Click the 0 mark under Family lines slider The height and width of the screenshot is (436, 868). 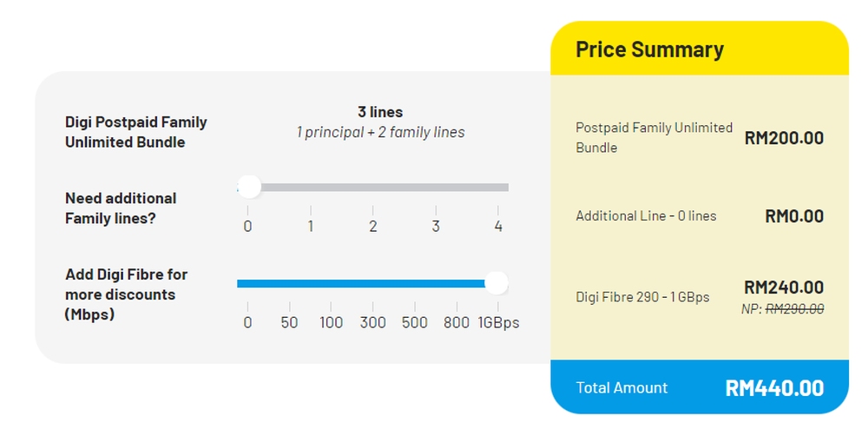248,227
